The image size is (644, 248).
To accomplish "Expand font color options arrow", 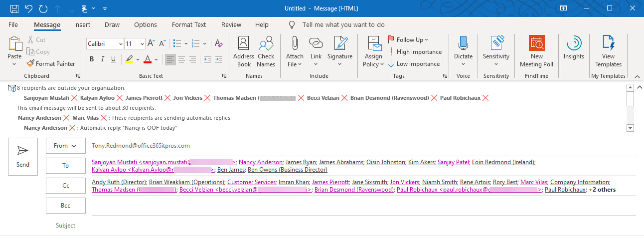I will pyautogui.click(x=156, y=60).
